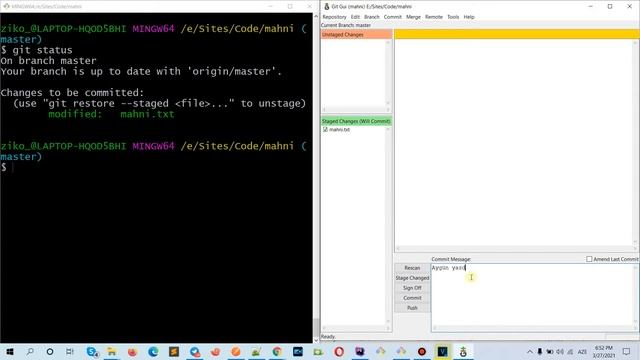The height and width of the screenshot is (360, 640).
Task: Click the terminal's scrollbar down arrow
Action: coord(316,340)
